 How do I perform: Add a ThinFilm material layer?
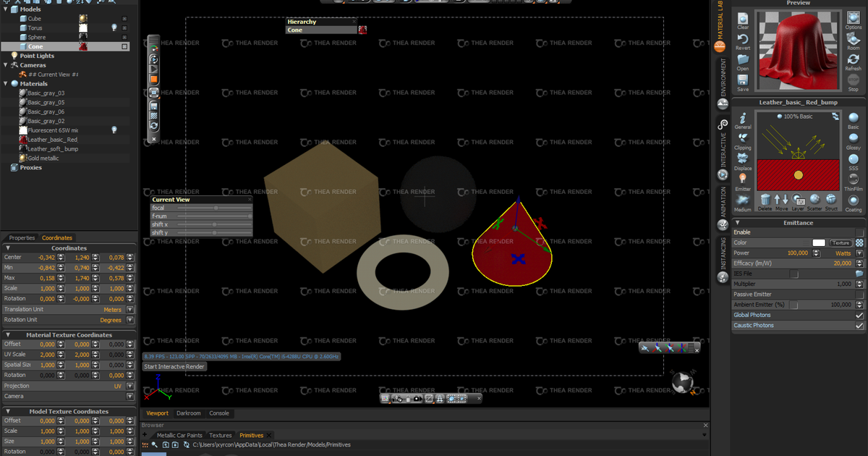point(854,182)
